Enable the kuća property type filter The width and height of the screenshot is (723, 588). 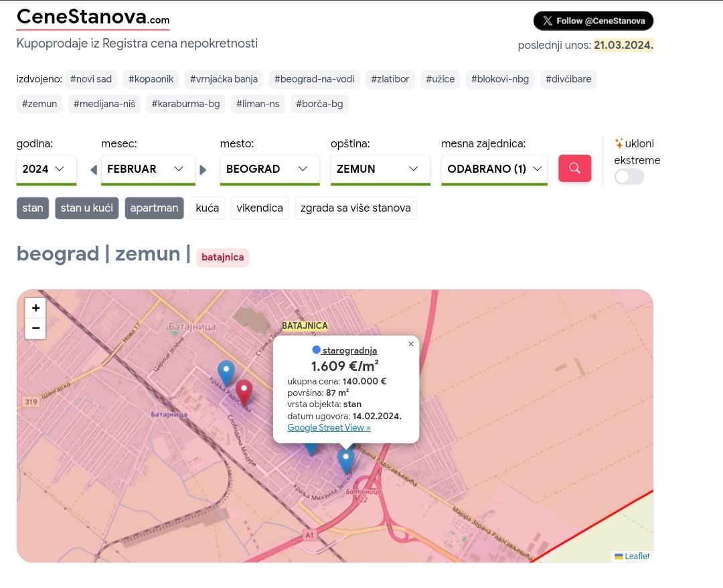click(208, 208)
